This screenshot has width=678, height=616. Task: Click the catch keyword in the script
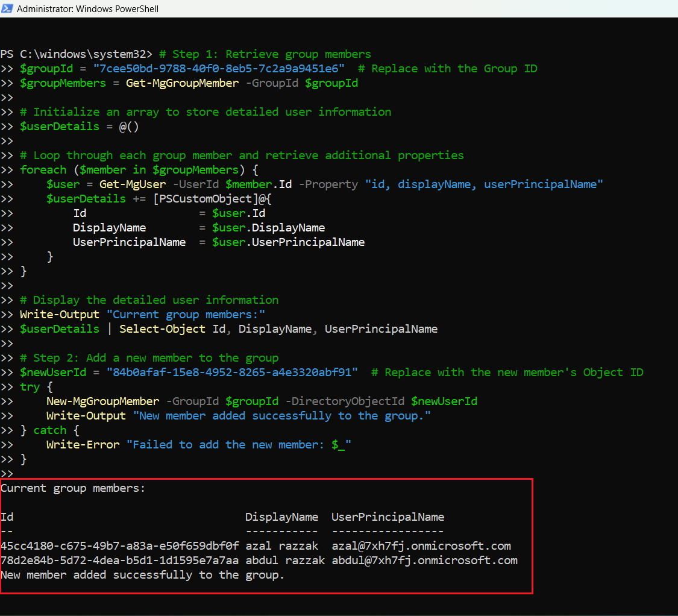pos(49,430)
